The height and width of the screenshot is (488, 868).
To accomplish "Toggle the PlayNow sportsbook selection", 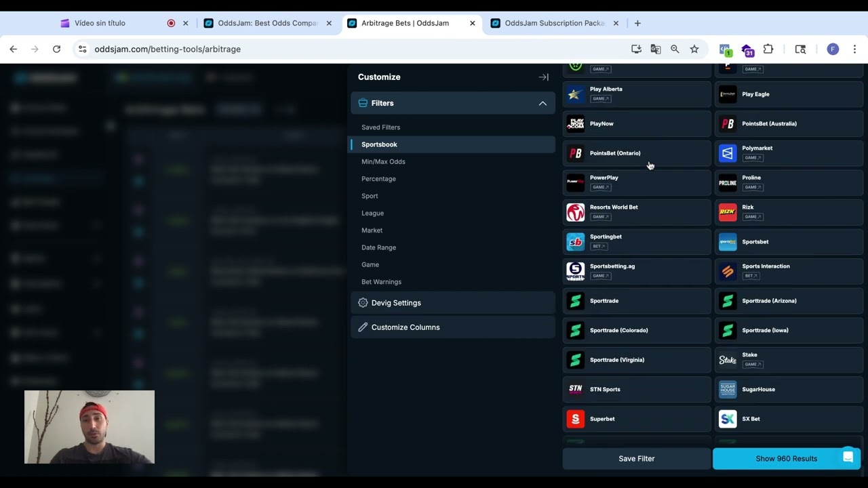I will click(636, 123).
